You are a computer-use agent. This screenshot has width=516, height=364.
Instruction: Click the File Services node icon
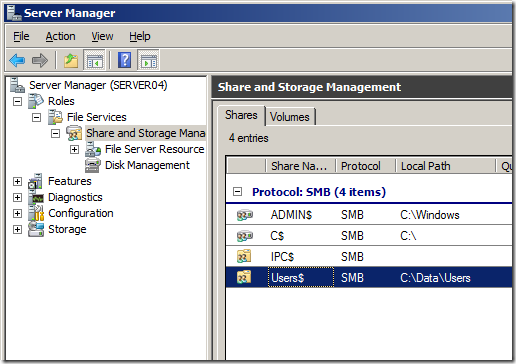click(x=55, y=117)
